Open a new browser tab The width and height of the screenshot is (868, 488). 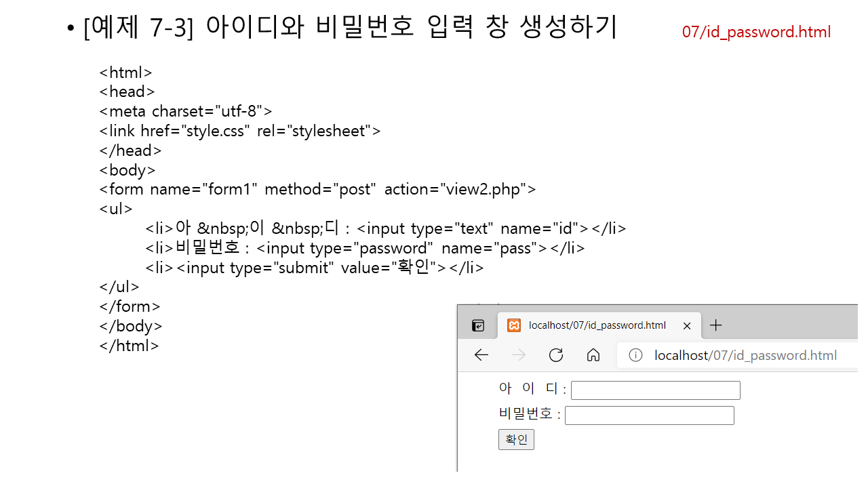tap(715, 325)
